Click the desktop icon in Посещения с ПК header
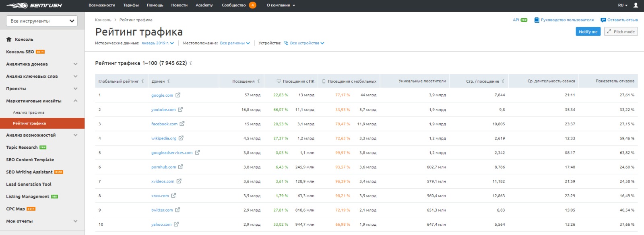644x235 pixels. (x=279, y=81)
